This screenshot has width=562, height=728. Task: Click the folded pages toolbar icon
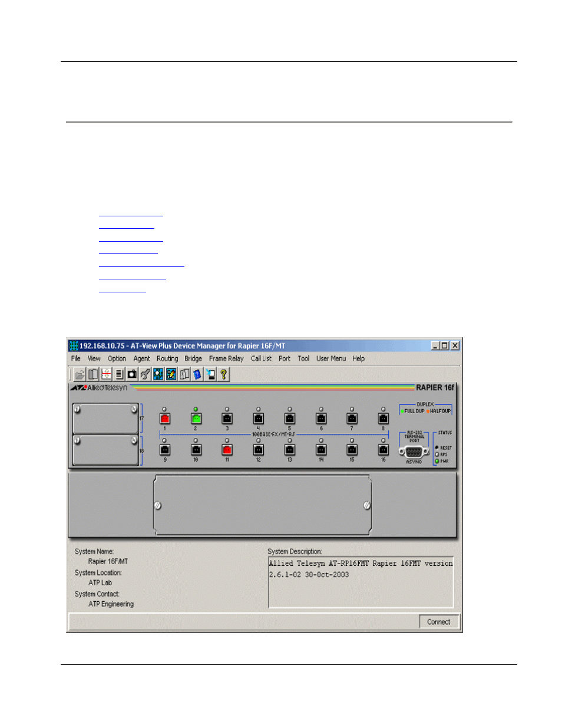(184, 374)
